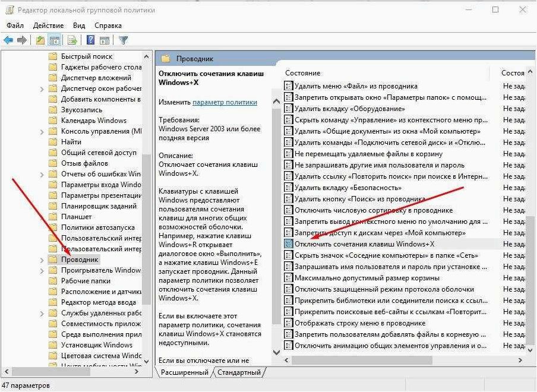Screen dimensions: 537x392
Task: Open the «параметр политики» link
Action: click(x=225, y=102)
